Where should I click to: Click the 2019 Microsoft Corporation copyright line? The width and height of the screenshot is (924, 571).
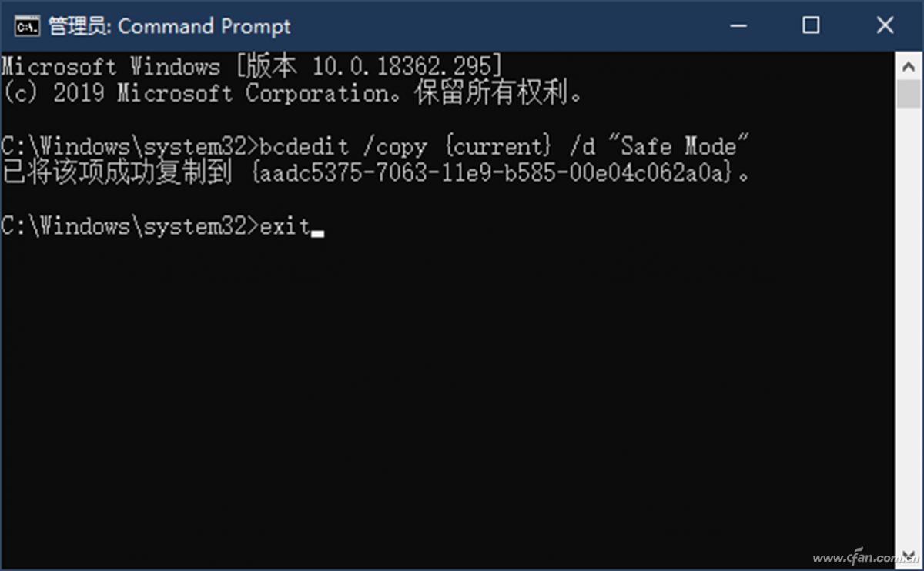point(292,94)
